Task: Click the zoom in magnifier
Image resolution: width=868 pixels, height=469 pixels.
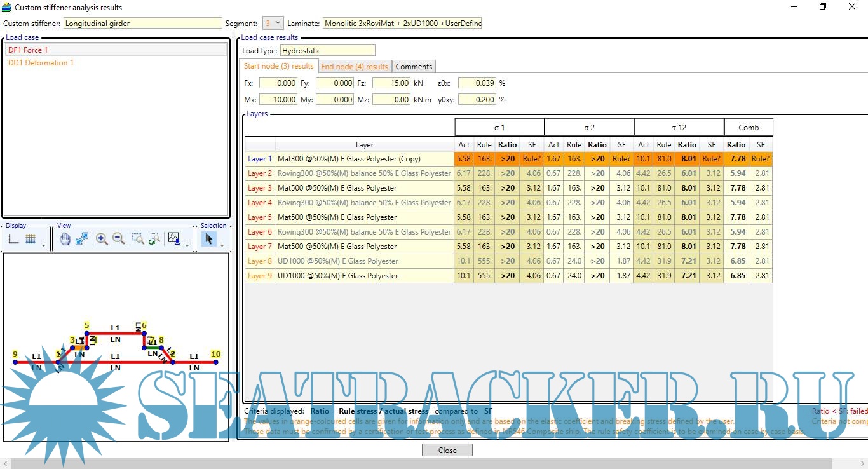Action: pos(102,239)
